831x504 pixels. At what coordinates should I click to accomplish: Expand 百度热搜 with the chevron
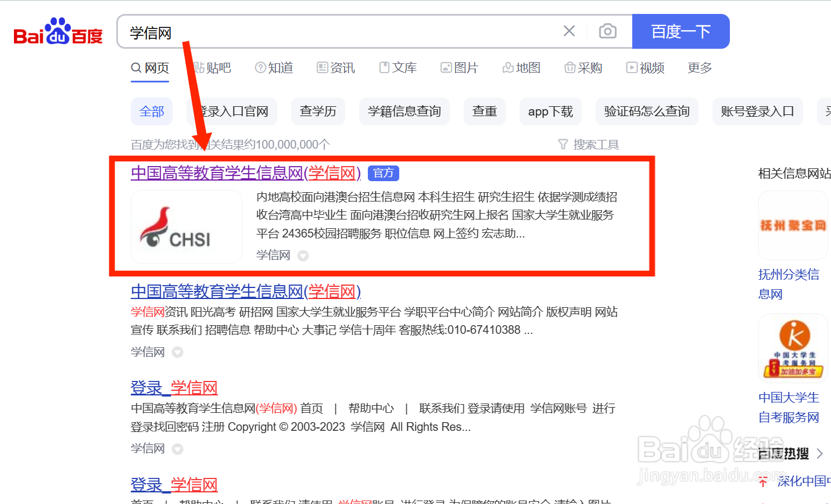pyautogui.click(x=819, y=453)
